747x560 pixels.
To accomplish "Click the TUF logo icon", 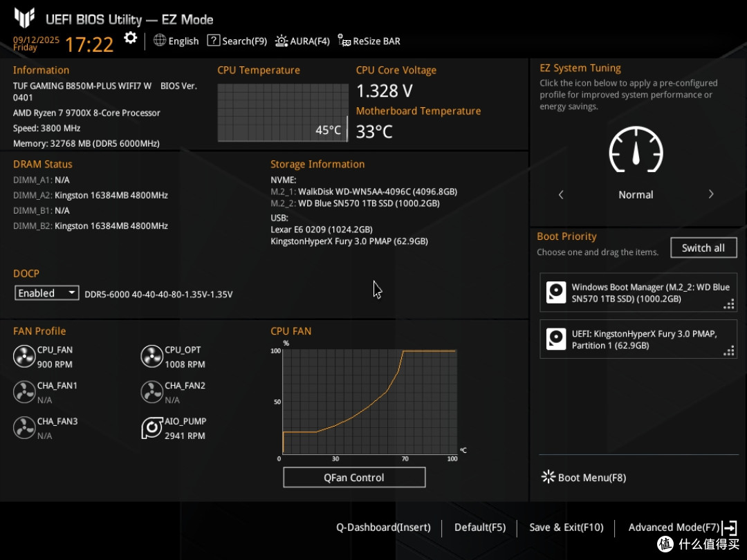I will (x=24, y=17).
